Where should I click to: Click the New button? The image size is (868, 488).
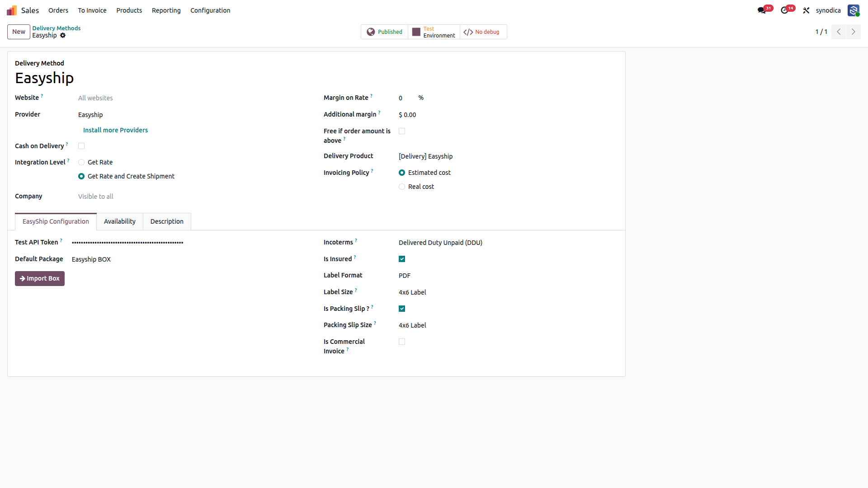(x=19, y=32)
